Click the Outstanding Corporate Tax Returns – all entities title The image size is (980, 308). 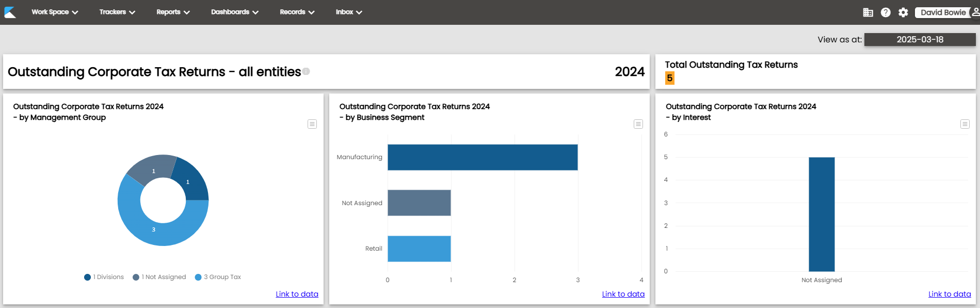154,72
